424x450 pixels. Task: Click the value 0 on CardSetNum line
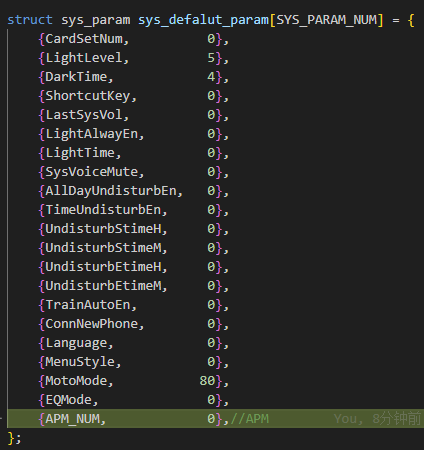211,39
